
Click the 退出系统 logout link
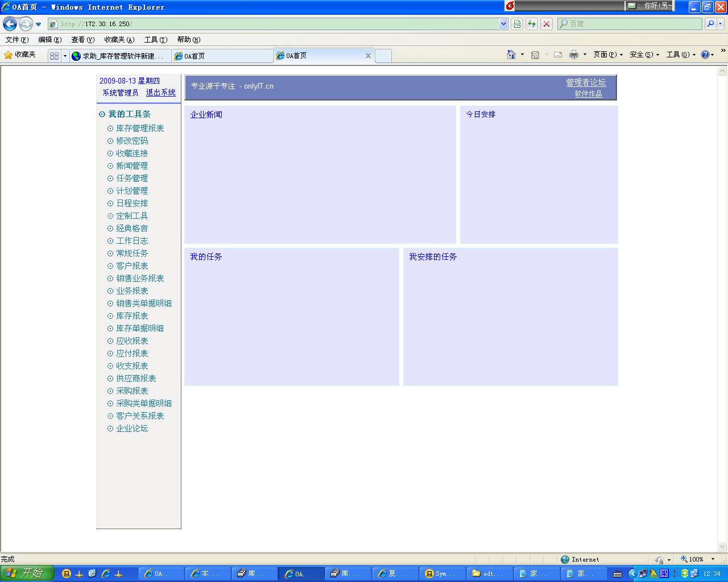pos(160,93)
